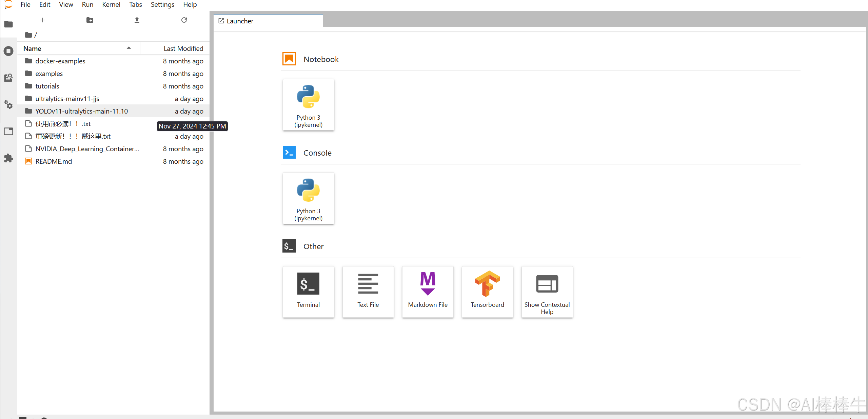Open the Open Tabs sidebar icon

(x=8, y=132)
